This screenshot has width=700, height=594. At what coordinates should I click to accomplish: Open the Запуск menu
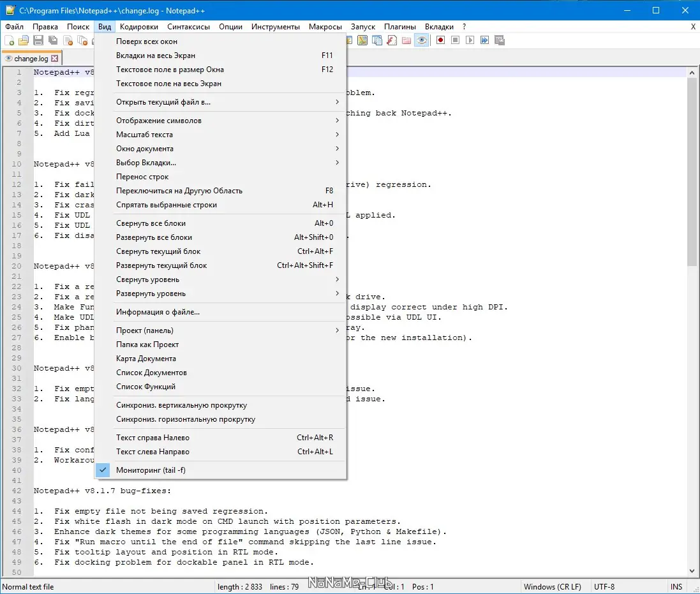click(363, 27)
